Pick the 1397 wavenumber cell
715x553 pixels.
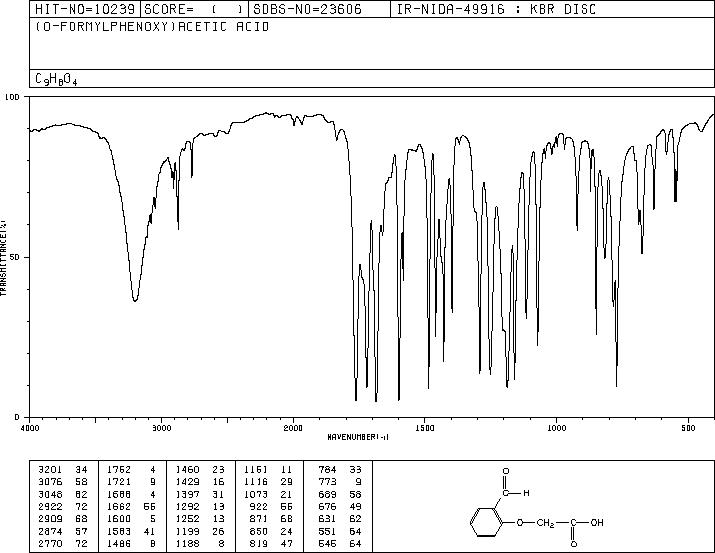coord(187,494)
